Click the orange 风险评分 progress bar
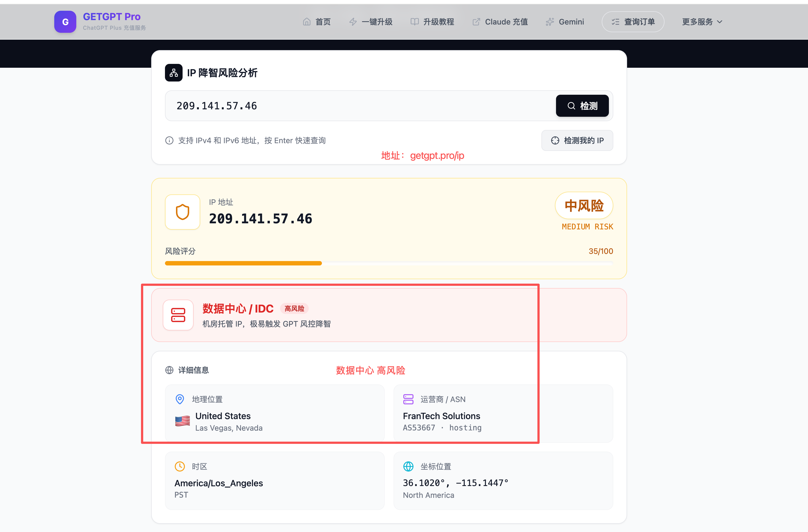 coord(243,264)
